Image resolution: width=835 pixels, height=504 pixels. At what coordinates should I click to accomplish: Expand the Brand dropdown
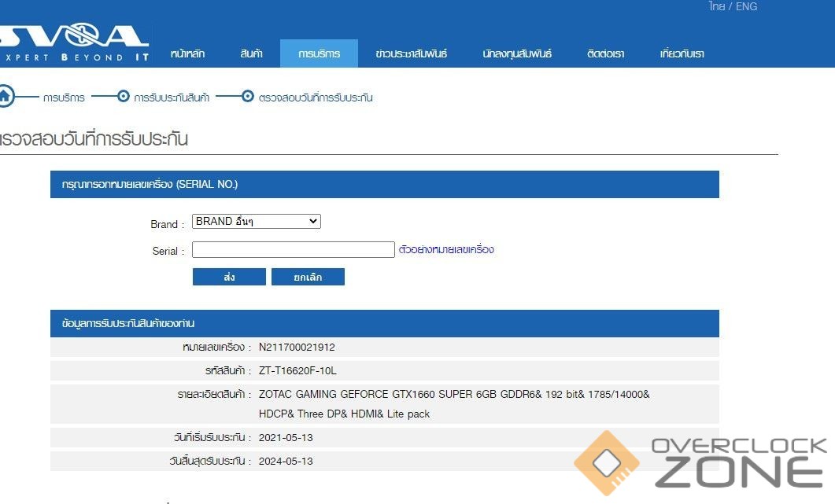pyautogui.click(x=256, y=222)
